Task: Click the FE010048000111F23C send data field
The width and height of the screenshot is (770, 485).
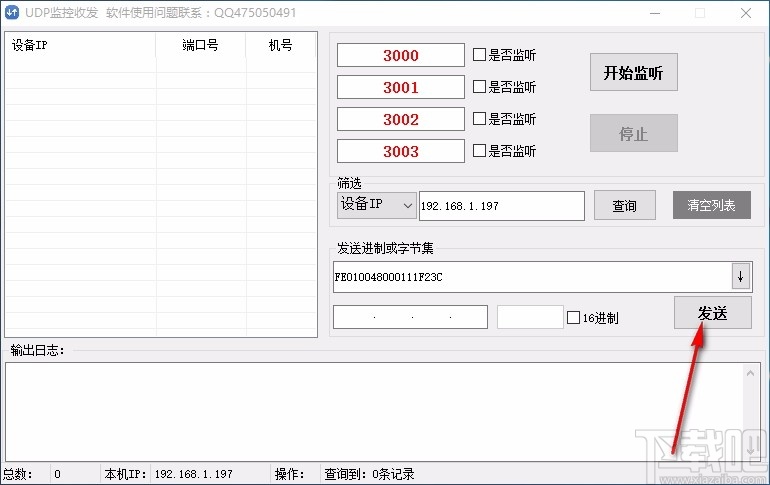Action: coord(532,277)
